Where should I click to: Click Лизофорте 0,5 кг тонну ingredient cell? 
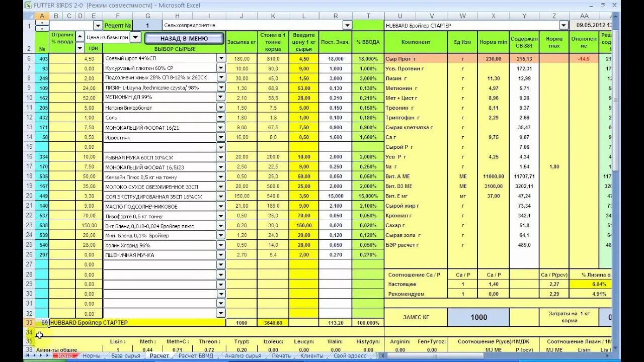pos(159,216)
